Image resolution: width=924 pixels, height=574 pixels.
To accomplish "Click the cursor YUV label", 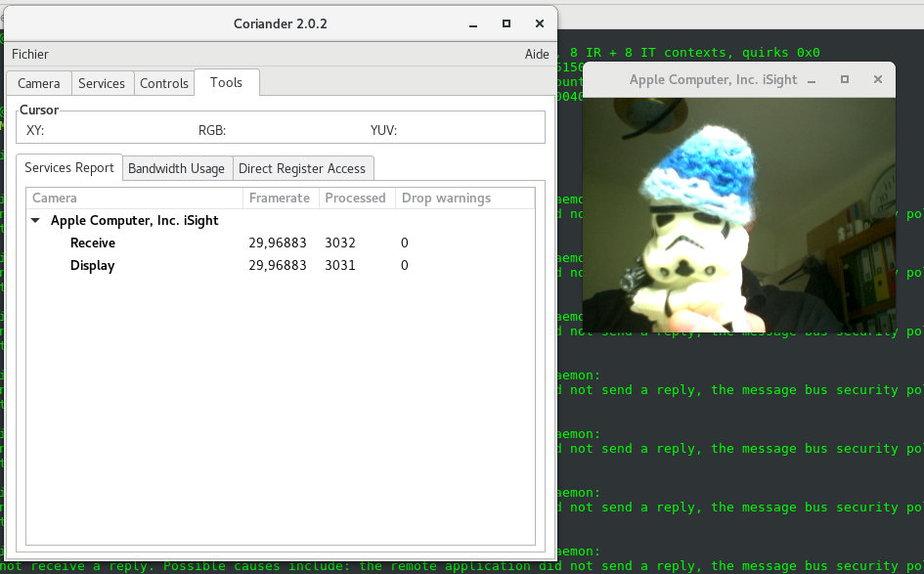I will 383,130.
